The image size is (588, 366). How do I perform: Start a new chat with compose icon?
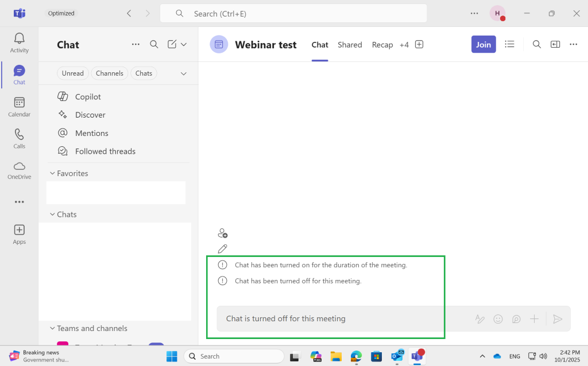(x=172, y=44)
